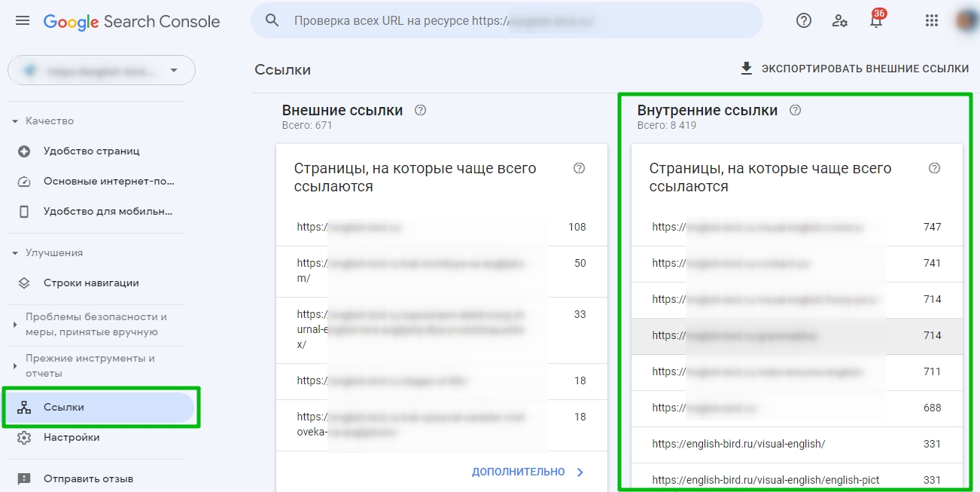
Task: Click Отправить отзыв
Action: coord(88,478)
